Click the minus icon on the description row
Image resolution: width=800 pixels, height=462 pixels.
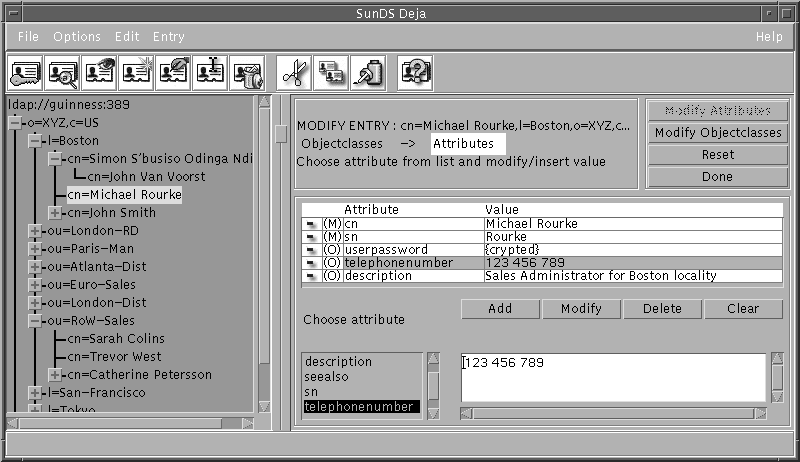pos(311,276)
